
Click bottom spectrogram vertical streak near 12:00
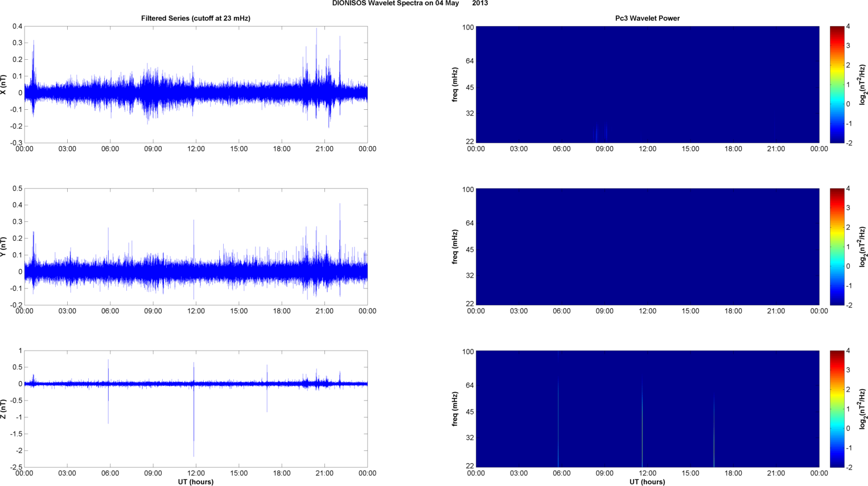coord(642,424)
